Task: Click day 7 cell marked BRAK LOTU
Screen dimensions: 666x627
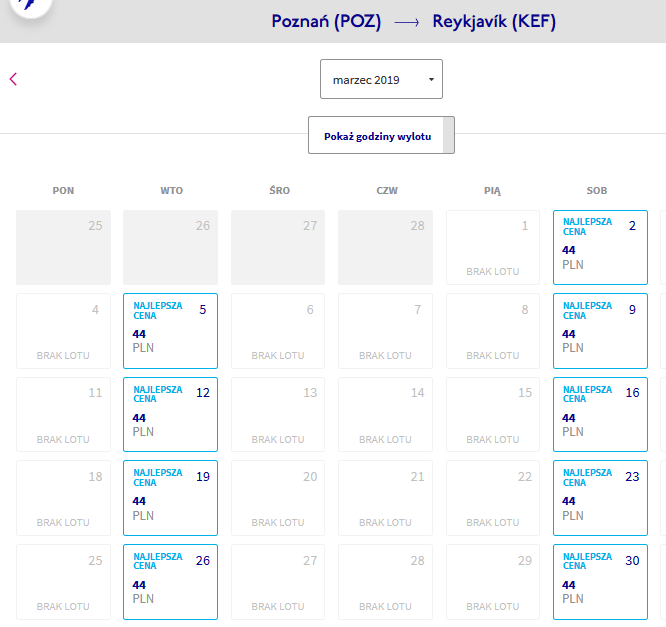Action: point(385,331)
